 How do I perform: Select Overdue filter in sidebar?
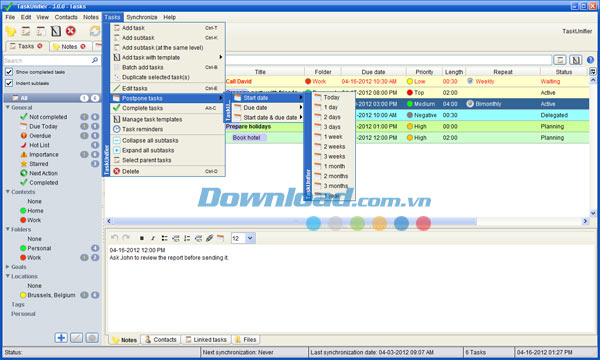pos(40,135)
